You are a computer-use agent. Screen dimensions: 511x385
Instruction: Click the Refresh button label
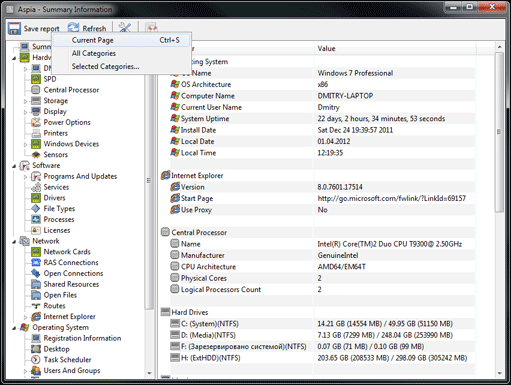tap(94, 29)
